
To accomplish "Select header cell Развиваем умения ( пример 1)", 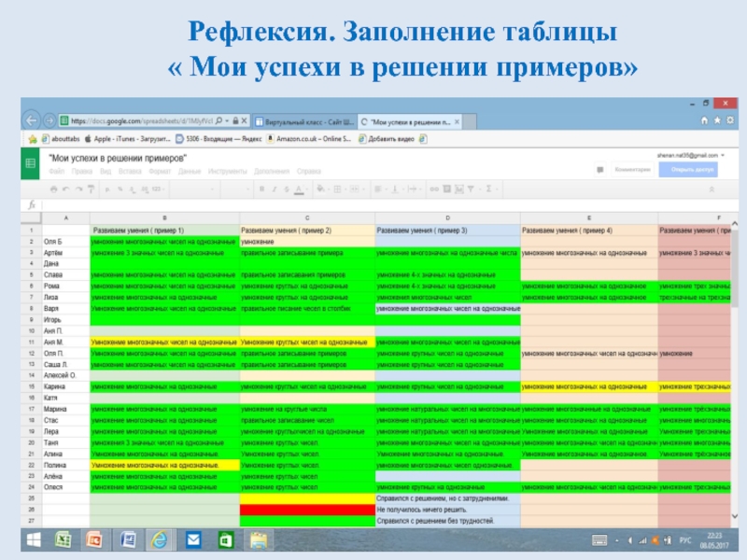I will coord(164,231).
